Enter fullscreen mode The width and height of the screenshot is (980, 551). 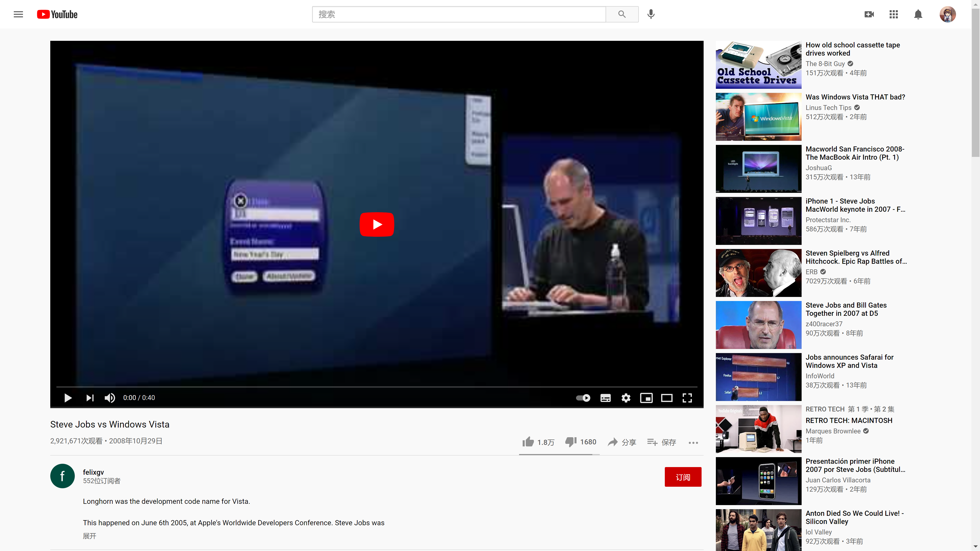(687, 398)
